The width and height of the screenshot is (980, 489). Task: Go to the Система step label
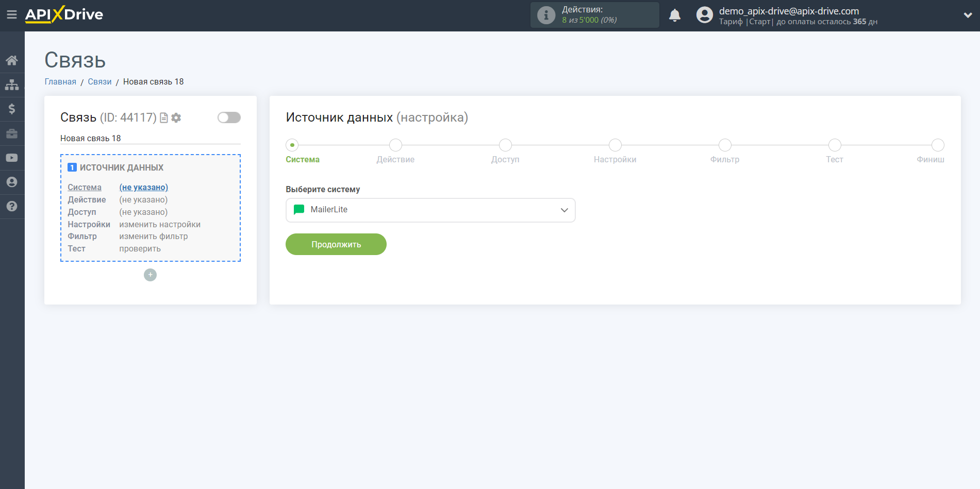[x=303, y=160]
